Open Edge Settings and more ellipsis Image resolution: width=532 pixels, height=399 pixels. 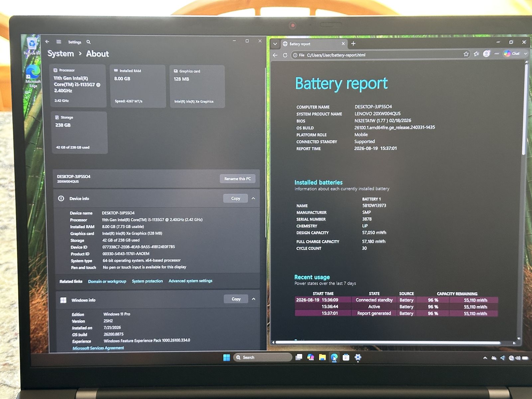(x=496, y=54)
